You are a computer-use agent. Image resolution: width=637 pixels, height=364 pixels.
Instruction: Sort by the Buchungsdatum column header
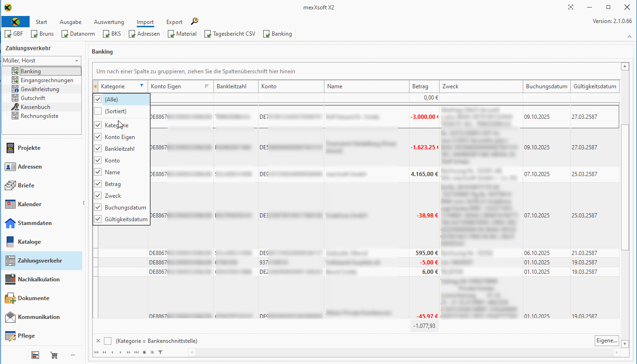pos(546,86)
